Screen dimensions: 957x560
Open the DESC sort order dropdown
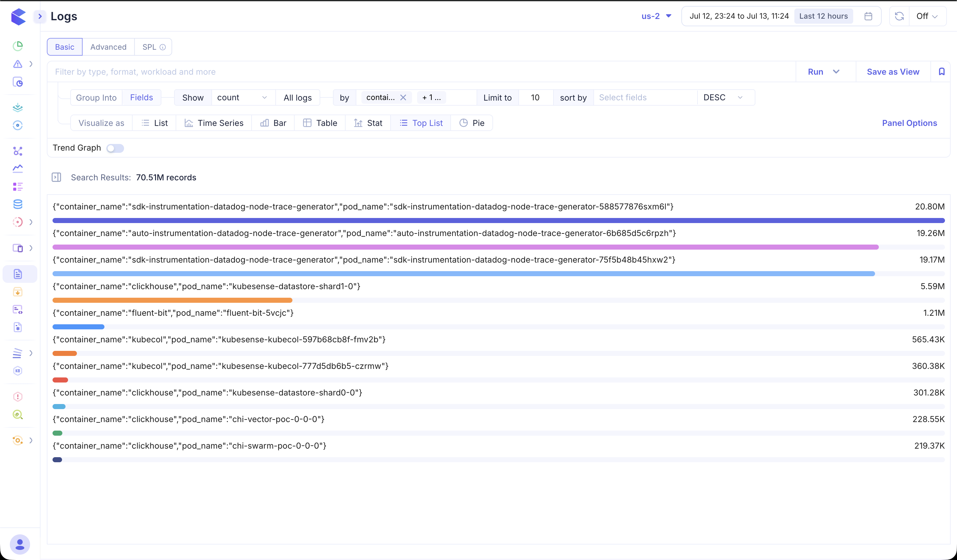pyautogui.click(x=723, y=97)
